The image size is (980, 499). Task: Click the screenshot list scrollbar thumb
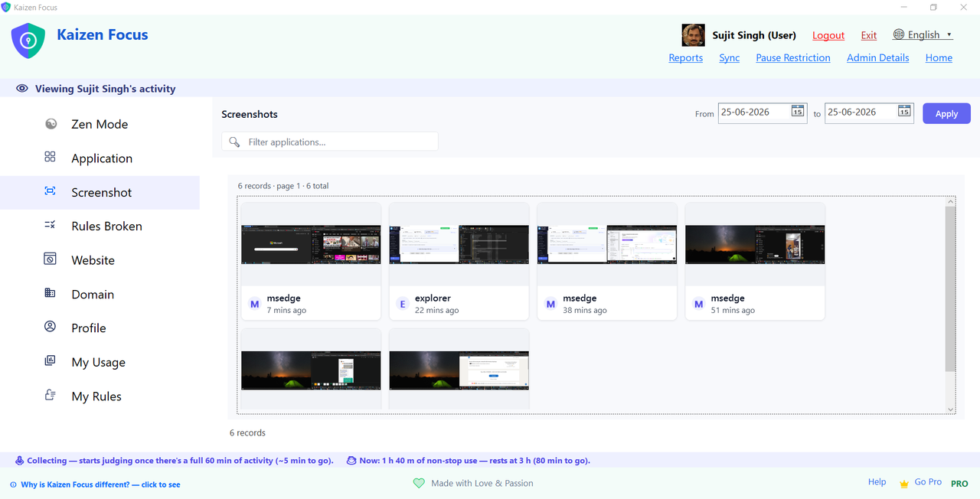[x=951, y=289]
